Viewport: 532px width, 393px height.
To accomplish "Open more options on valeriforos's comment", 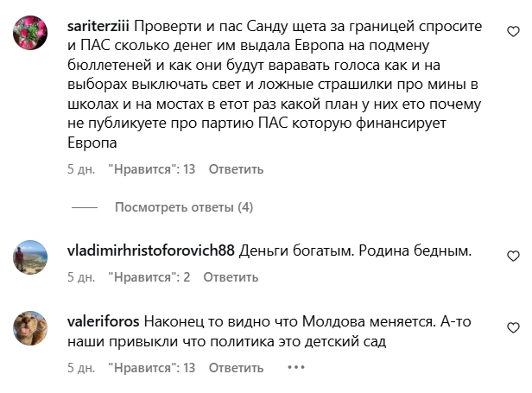I will 296,367.
